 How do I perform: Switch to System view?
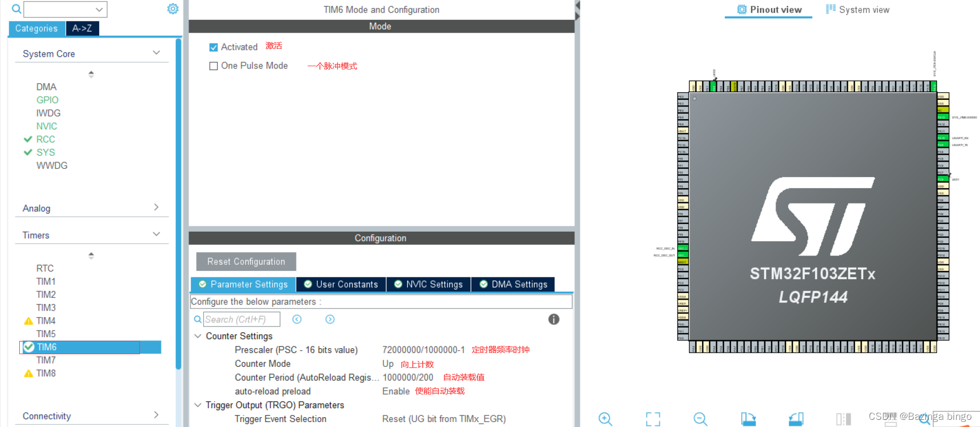(x=858, y=9)
